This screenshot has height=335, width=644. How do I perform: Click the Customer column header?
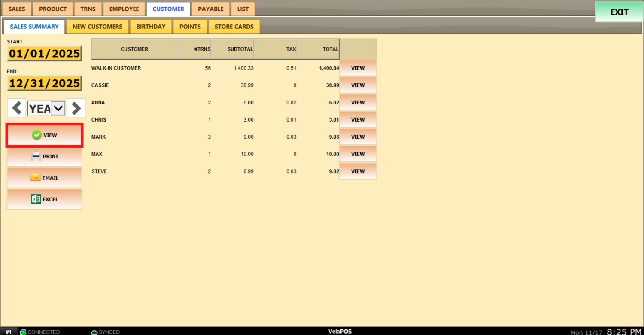click(x=134, y=49)
